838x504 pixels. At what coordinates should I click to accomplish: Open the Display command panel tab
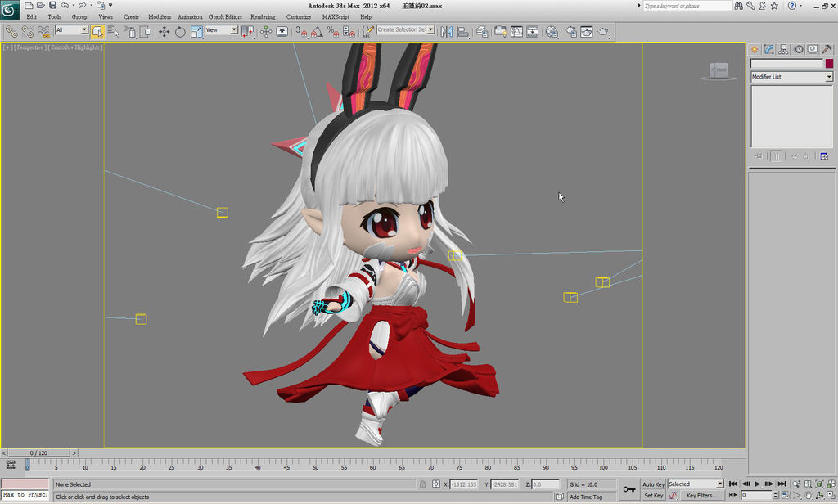coord(813,49)
